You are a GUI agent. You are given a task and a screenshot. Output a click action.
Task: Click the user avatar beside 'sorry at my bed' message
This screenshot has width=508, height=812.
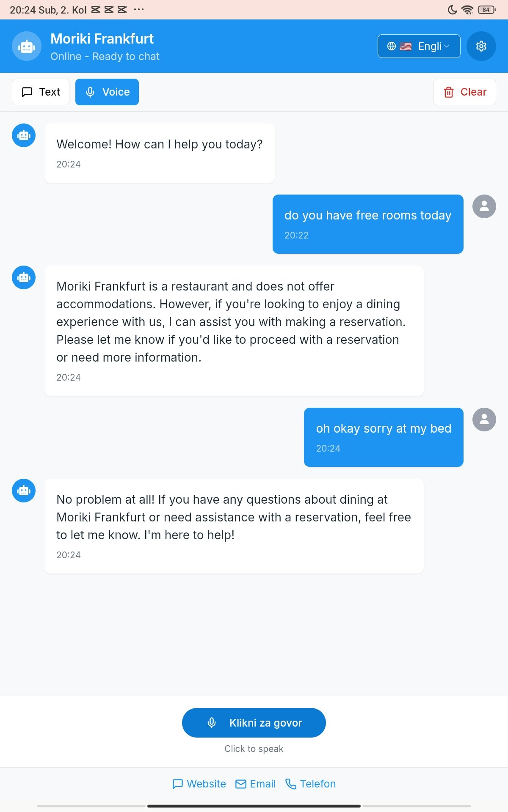(484, 420)
